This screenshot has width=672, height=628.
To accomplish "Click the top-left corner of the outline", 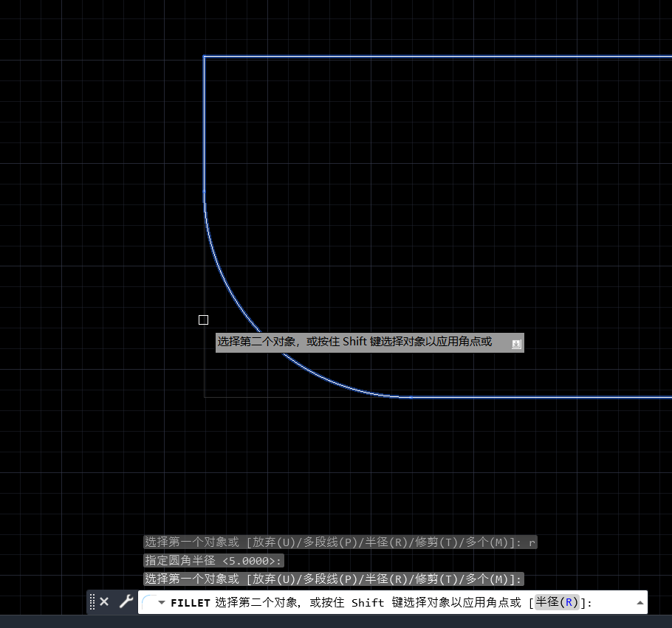I will click(205, 57).
